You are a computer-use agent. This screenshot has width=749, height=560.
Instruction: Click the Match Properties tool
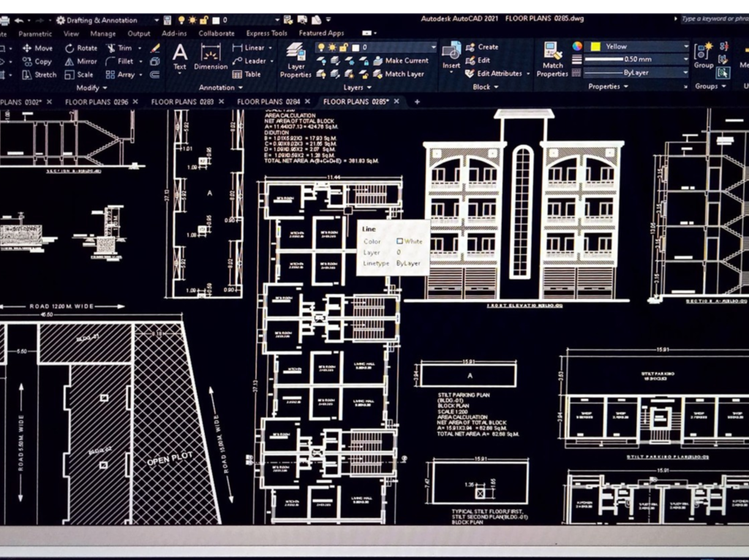click(552, 58)
